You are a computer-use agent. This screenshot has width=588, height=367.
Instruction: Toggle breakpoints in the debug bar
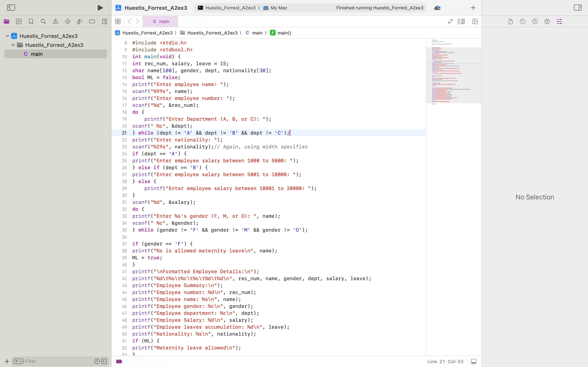(x=119, y=361)
